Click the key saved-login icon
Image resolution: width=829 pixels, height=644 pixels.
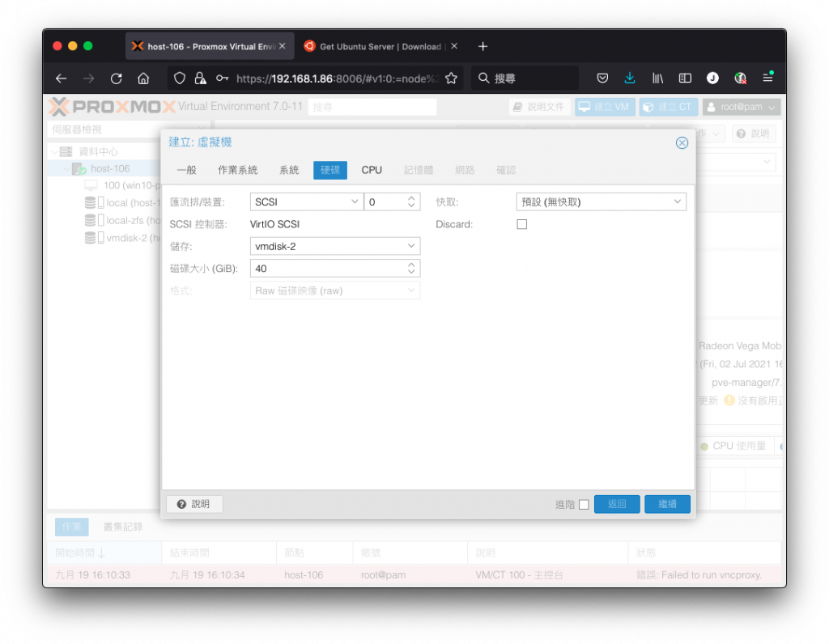tap(222, 78)
